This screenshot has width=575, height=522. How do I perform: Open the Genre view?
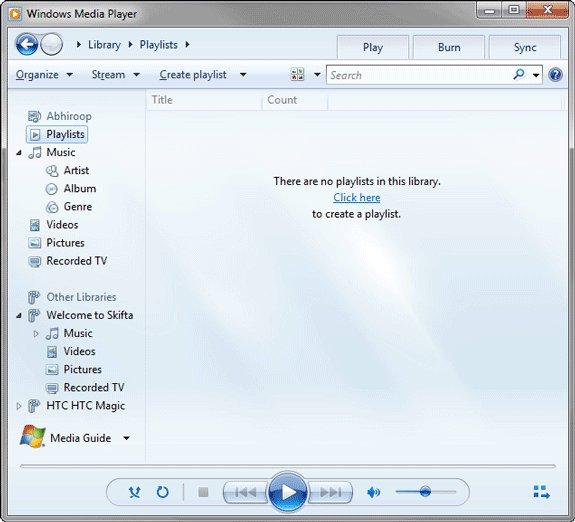(77, 207)
